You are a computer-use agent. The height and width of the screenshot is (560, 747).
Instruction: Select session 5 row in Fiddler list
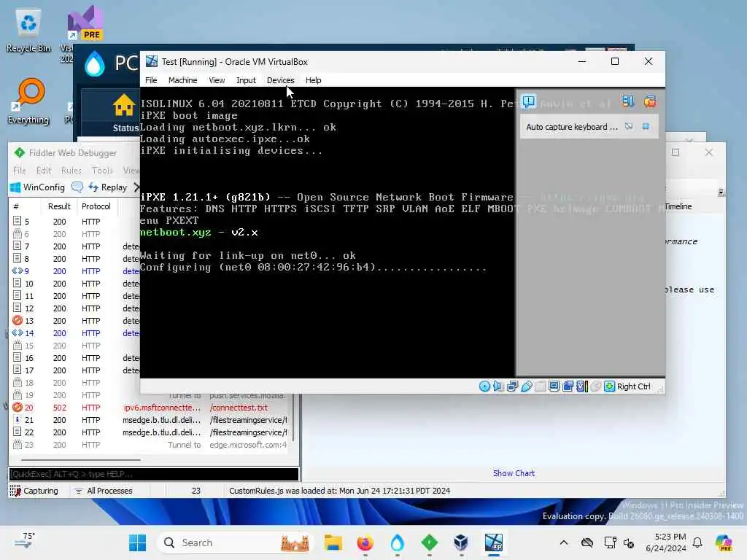click(75, 222)
